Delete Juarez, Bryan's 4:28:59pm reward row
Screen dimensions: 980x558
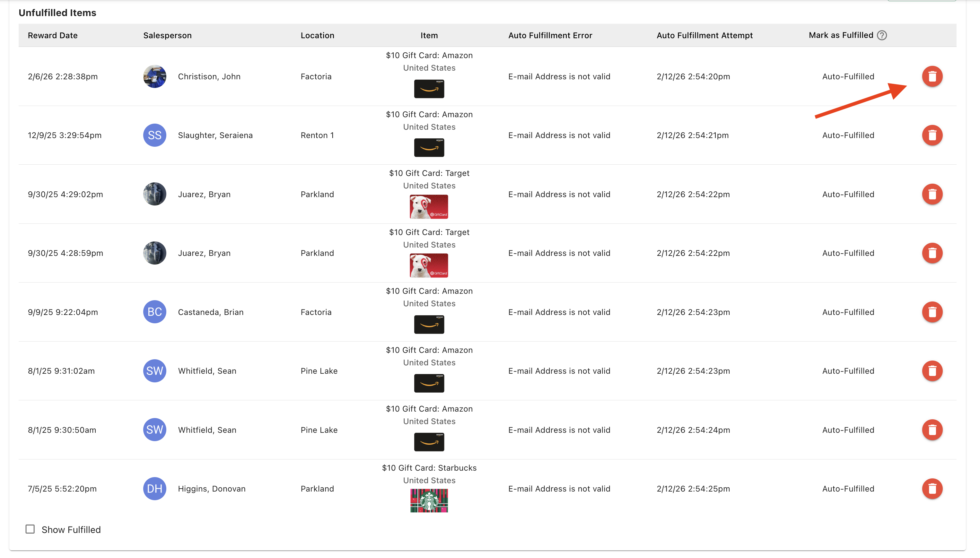[932, 253]
